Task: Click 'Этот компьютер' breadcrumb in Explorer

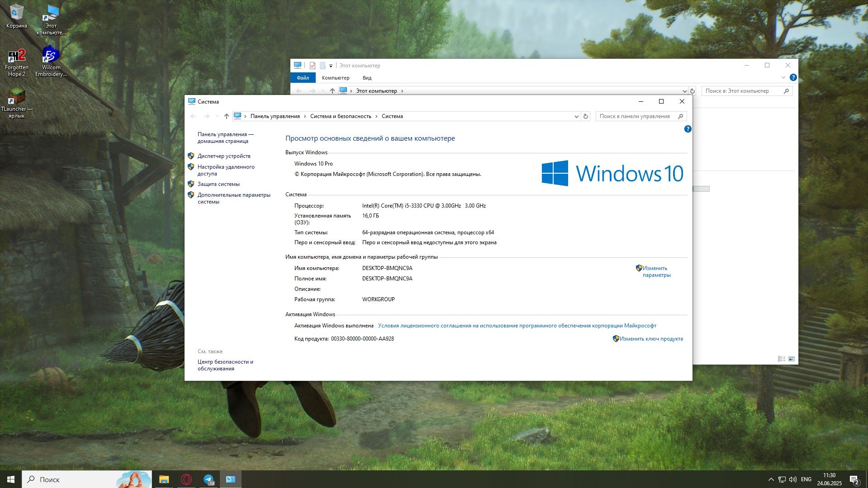Action: pos(376,91)
